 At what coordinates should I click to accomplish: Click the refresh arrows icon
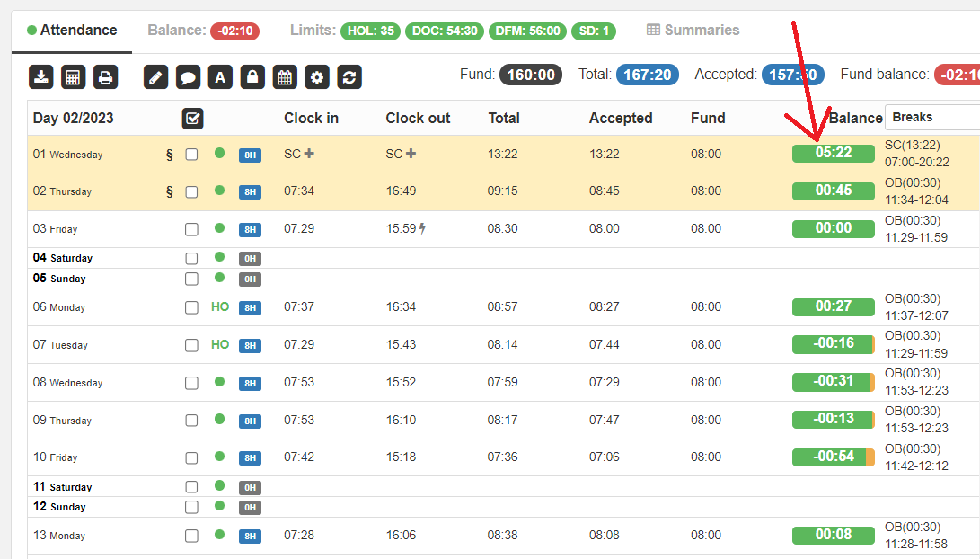tap(349, 77)
